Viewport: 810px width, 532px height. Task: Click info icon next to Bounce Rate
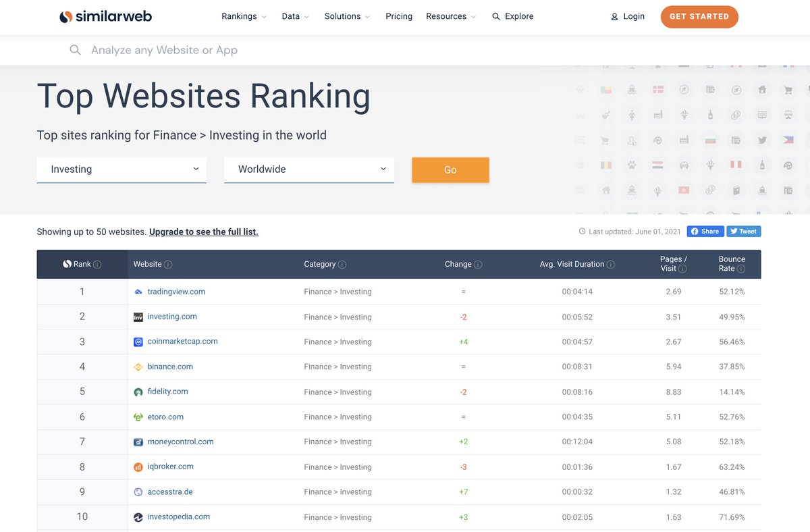click(x=741, y=269)
